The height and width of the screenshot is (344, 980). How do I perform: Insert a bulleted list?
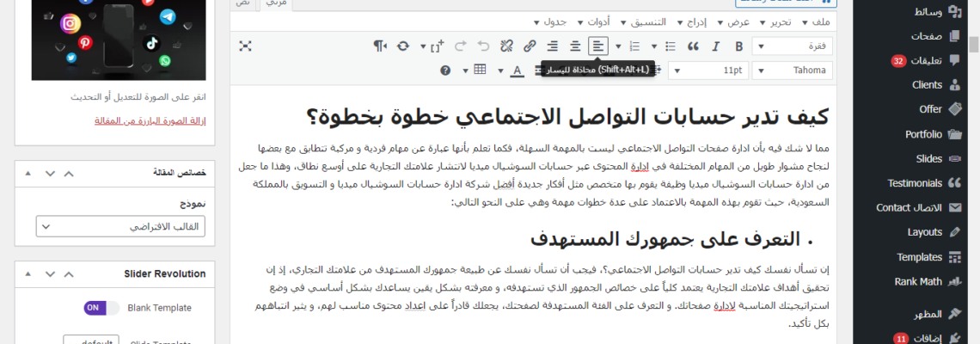tap(670, 46)
